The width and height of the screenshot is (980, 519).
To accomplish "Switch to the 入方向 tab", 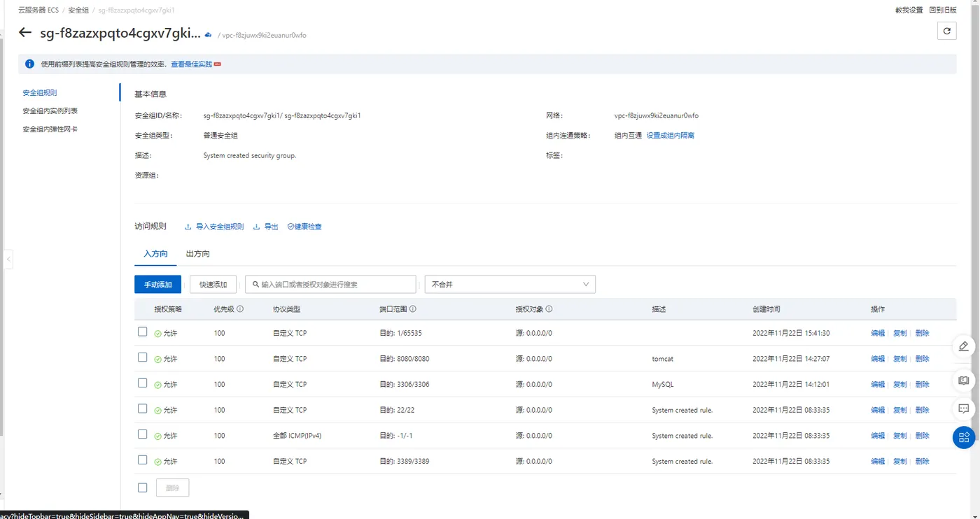I will point(155,254).
